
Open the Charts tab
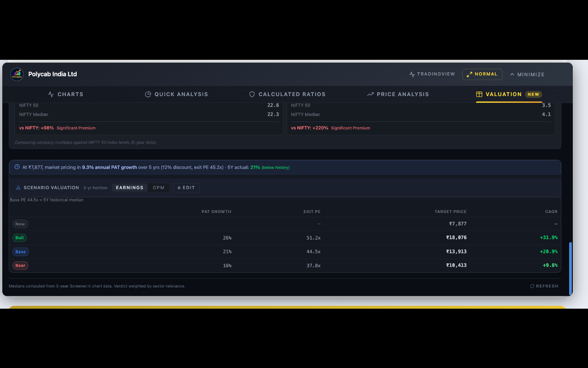coord(66,94)
